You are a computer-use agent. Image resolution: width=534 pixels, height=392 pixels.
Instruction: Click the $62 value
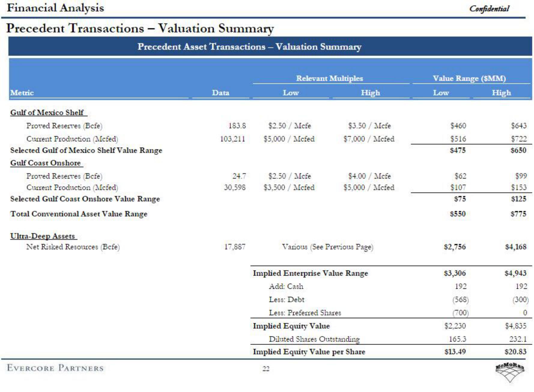pyautogui.click(x=460, y=176)
